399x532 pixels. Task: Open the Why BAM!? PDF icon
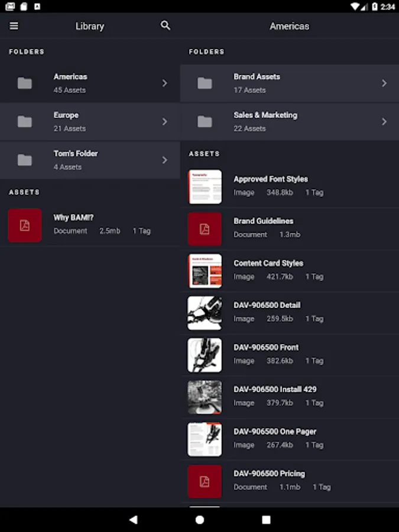pos(25,225)
